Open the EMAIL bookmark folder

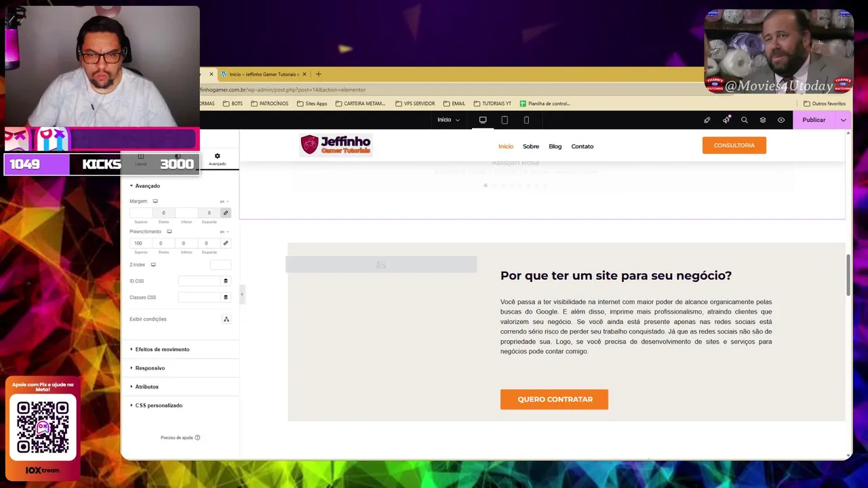(x=454, y=104)
